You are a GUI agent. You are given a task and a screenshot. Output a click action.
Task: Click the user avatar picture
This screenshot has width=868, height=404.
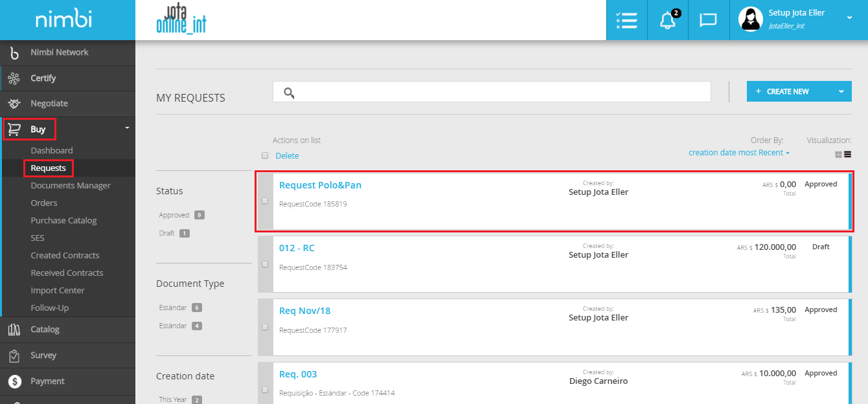750,19
